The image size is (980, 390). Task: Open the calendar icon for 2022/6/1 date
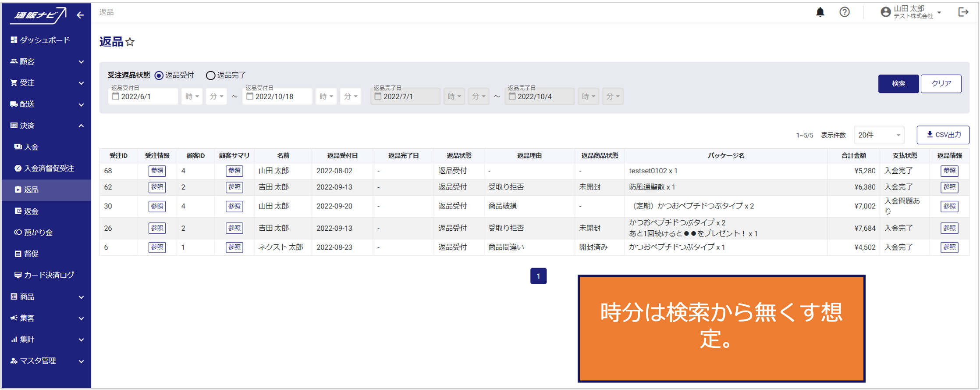pos(116,97)
